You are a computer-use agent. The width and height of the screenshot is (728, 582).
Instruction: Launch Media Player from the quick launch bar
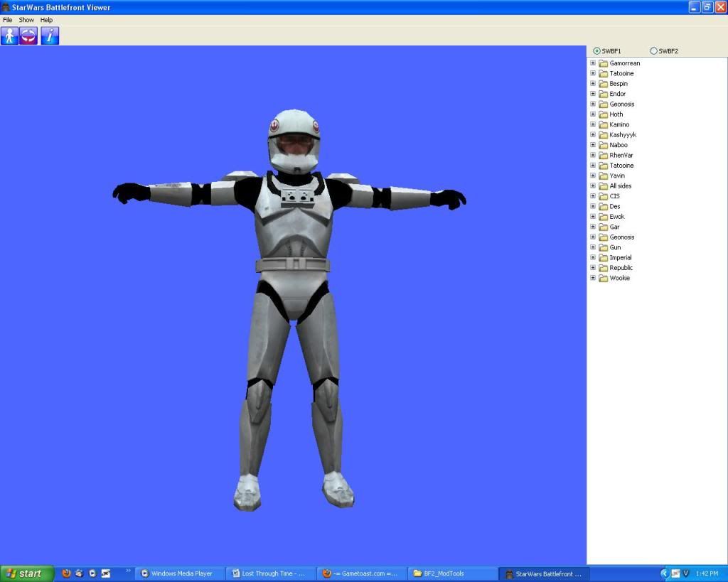click(92, 573)
